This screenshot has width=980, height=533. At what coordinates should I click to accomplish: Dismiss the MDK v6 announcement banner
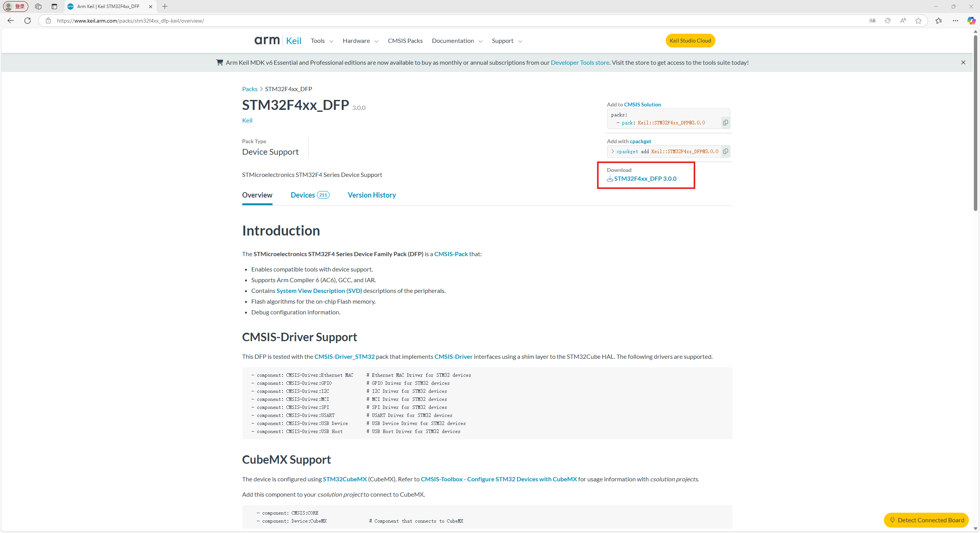(x=963, y=62)
